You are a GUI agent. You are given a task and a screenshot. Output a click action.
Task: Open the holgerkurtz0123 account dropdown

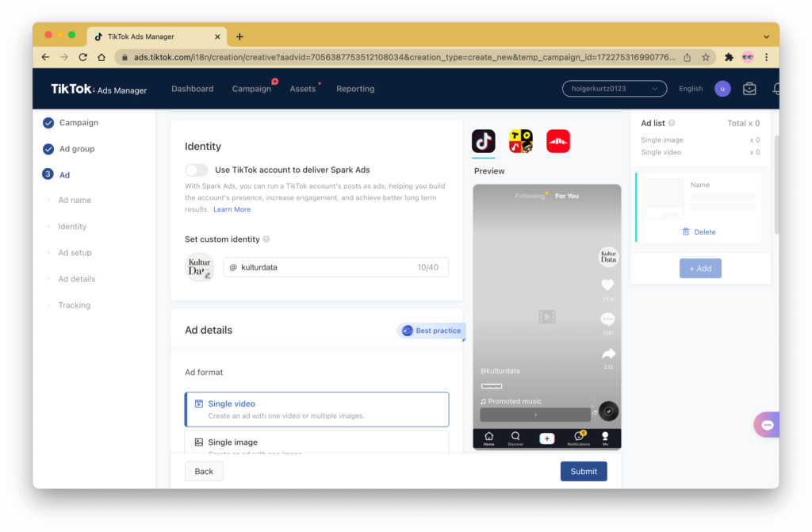[x=615, y=89]
